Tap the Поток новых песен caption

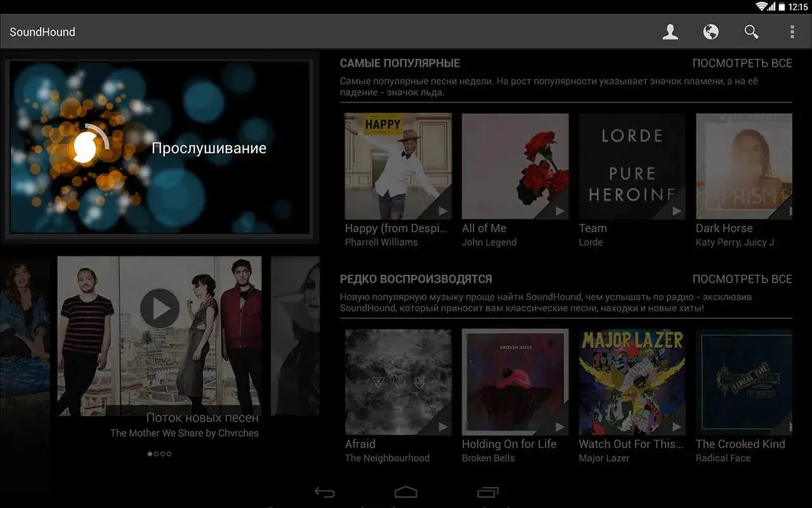click(202, 418)
